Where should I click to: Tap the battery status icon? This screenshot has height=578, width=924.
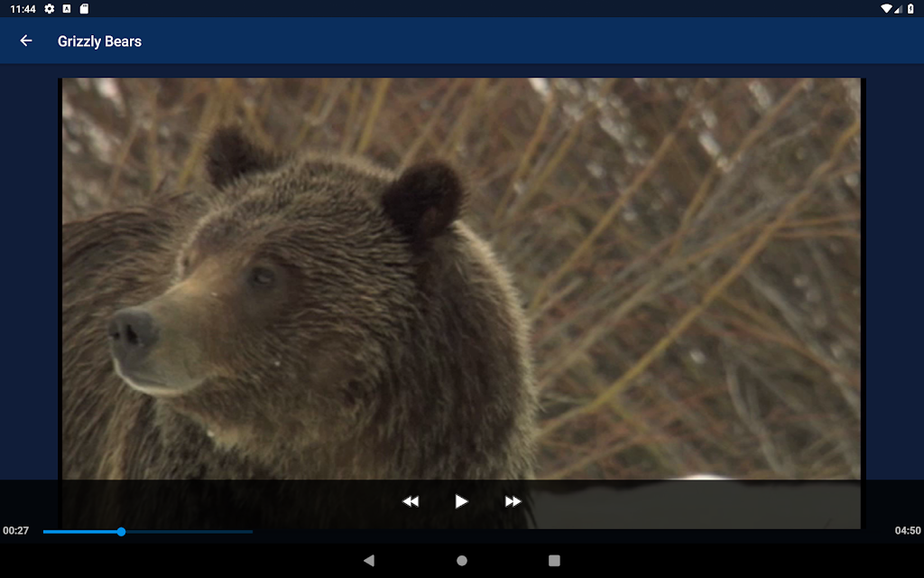pyautogui.click(x=910, y=8)
